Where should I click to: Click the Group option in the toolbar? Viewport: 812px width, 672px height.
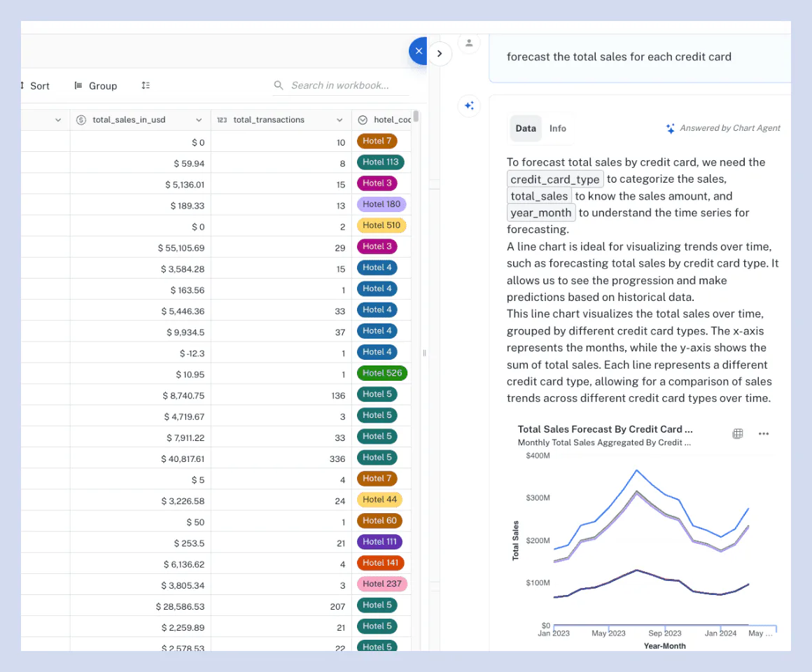pos(96,86)
